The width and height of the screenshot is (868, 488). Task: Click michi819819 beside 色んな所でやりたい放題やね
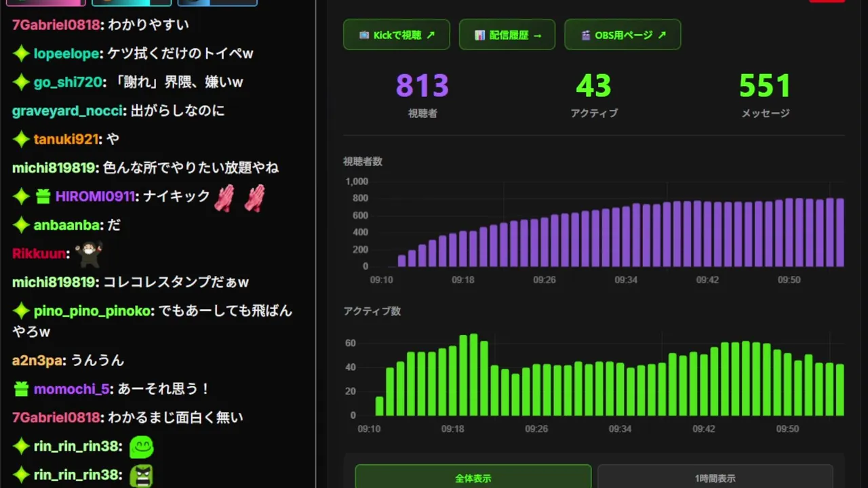55,167
